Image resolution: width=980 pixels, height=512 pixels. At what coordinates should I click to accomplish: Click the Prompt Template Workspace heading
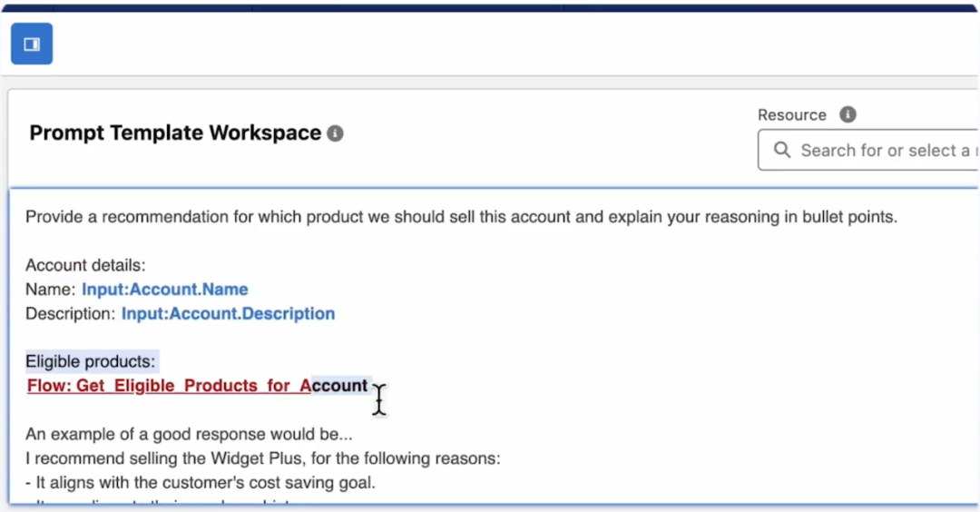pyautogui.click(x=175, y=133)
